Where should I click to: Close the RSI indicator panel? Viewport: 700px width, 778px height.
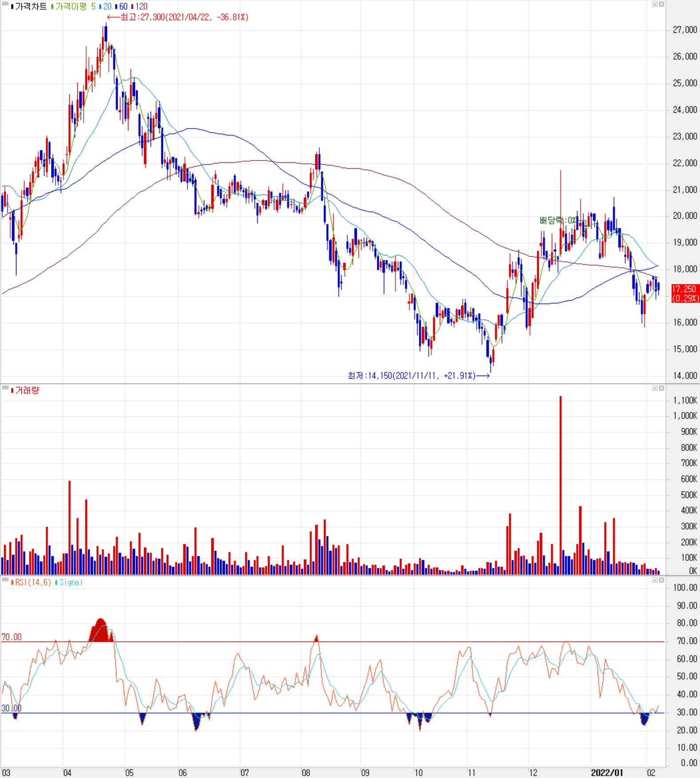pos(661,580)
